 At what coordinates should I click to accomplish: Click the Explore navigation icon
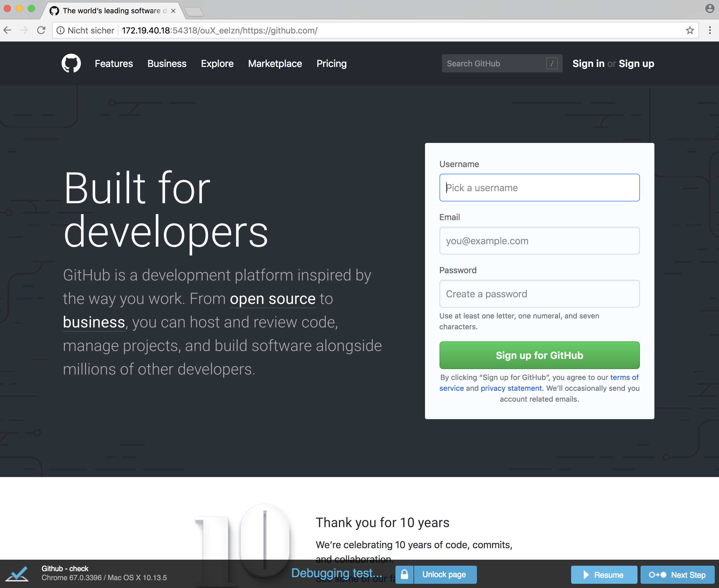point(217,63)
